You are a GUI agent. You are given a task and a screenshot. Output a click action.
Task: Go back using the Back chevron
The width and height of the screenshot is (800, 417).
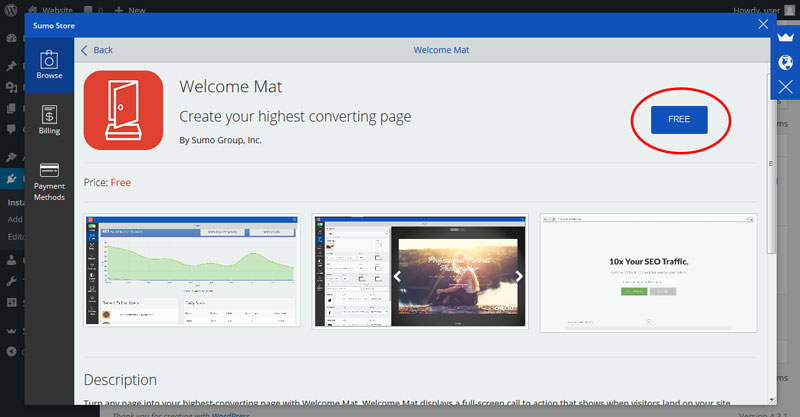coord(96,50)
